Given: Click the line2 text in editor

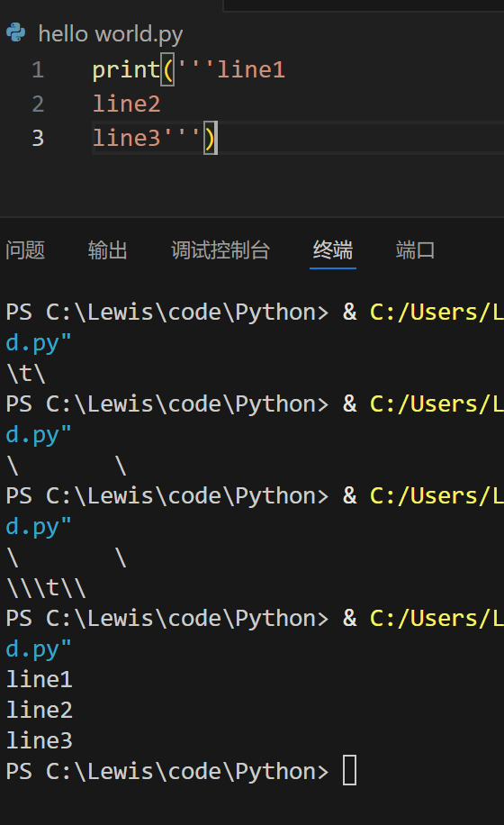Looking at the screenshot, I should (126, 104).
